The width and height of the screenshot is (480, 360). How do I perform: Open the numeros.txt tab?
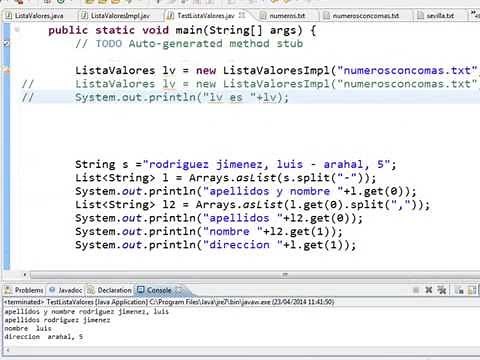coord(287,15)
